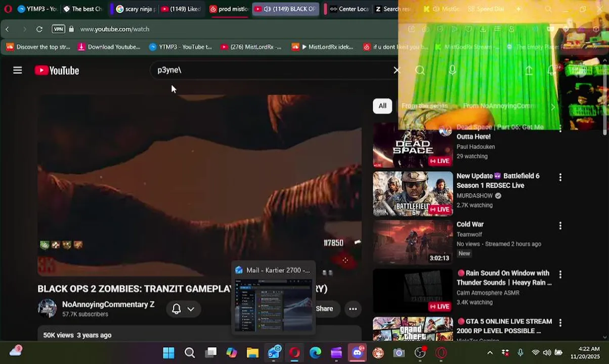The image size is (609, 364).
Task: Mute audio on the '(1149) BLACK OP' tab
Action: click(267, 9)
